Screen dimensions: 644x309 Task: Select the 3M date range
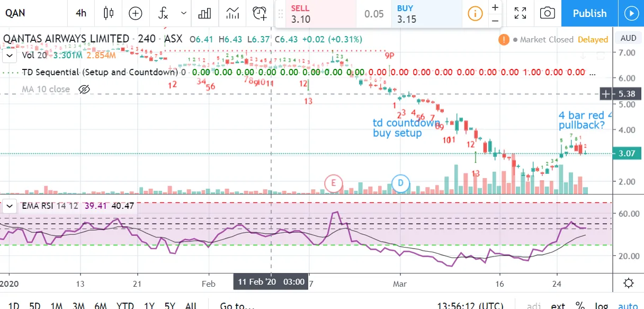(x=78, y=306)
